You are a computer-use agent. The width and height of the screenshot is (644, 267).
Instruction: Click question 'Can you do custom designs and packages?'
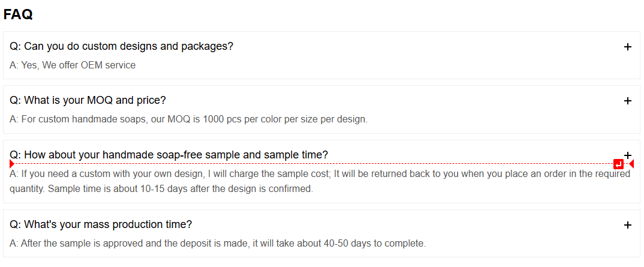(121, 46)
